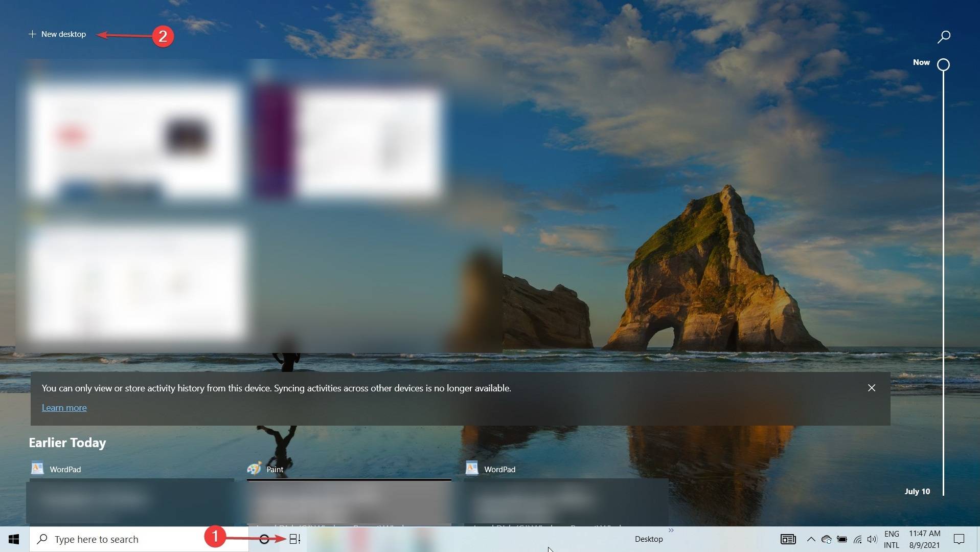Click the Paint icon on the Paint activity card

(254, 469)
